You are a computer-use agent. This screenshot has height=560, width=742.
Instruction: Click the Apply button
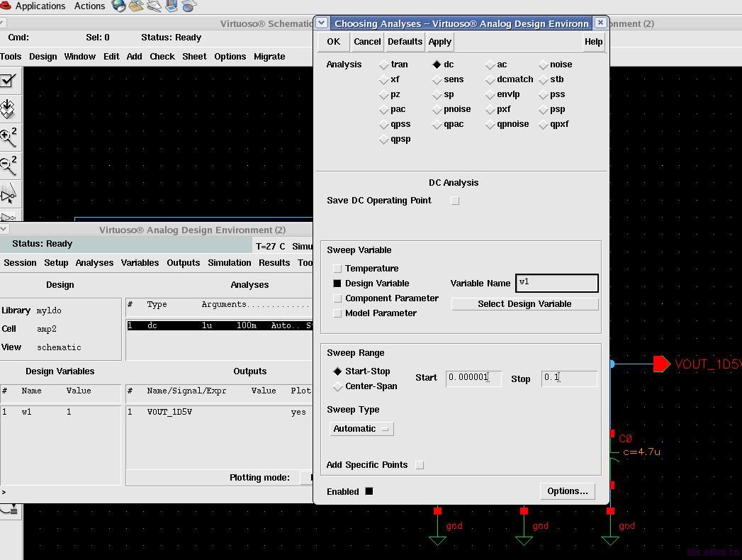(x=439, y=42)
